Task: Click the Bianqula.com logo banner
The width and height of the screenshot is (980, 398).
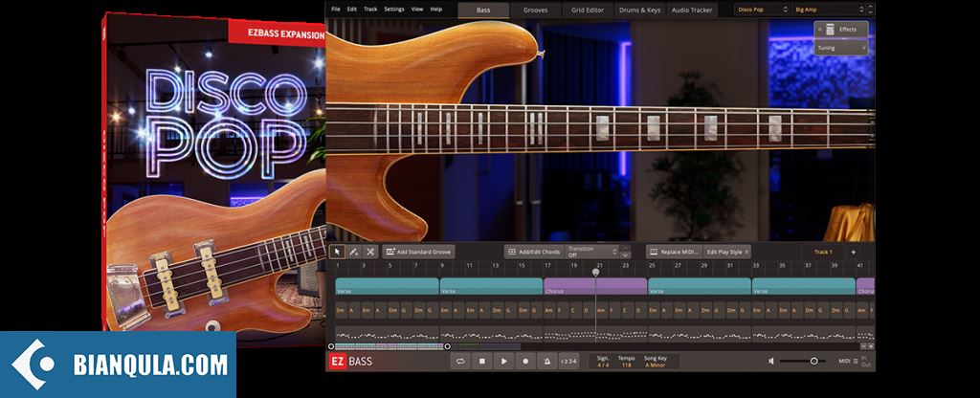Action: (x=118, y=365)
